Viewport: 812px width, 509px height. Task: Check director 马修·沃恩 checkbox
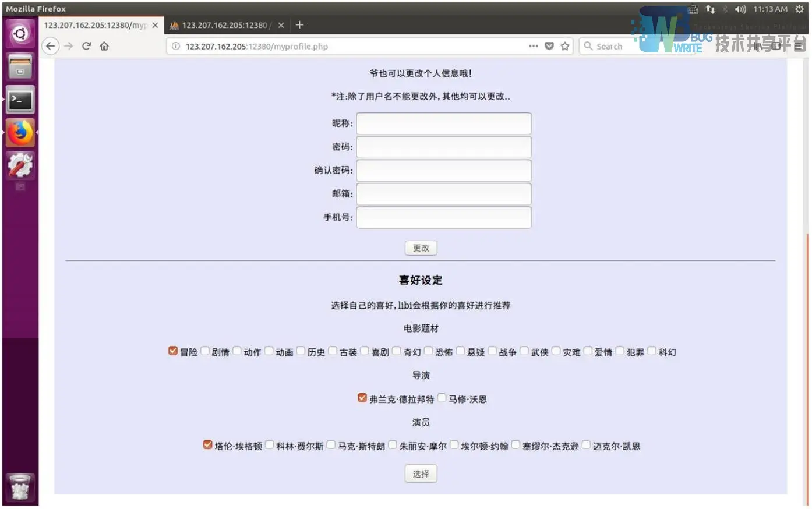coord(442,398)
